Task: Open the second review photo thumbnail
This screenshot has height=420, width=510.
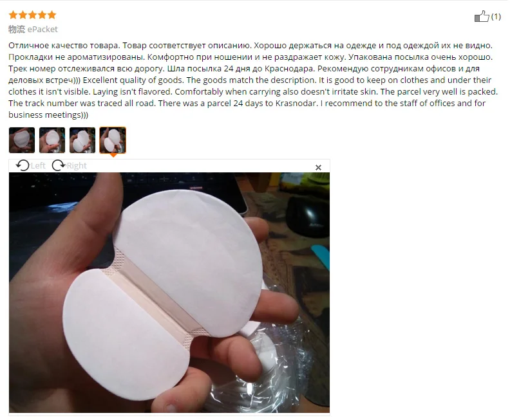Action: click(x=52, y=140)
